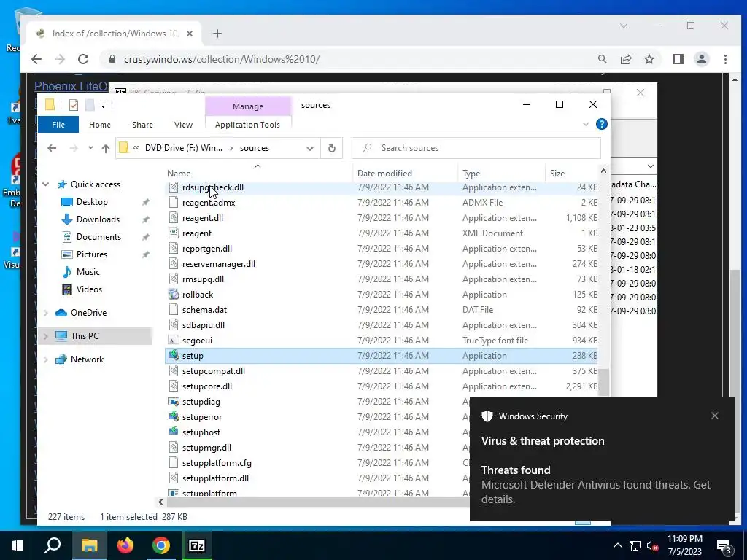Open the recent locations dropdown in Explorer

click(x=90, y=148)
